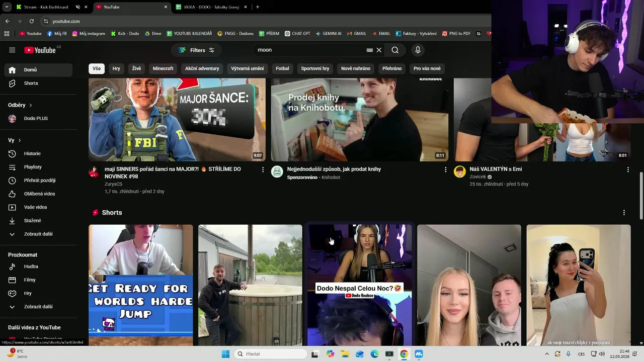Open Historie in the sidebar
Image resolution: width=644 pixels, height=362 pixels.
[38, 153]
